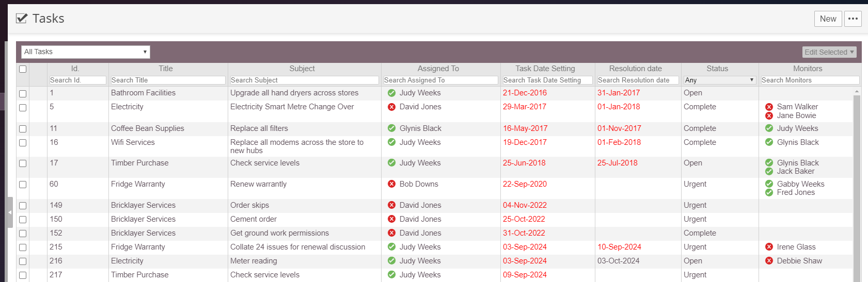Open the three-dots more options menu

tap(853, 19)
